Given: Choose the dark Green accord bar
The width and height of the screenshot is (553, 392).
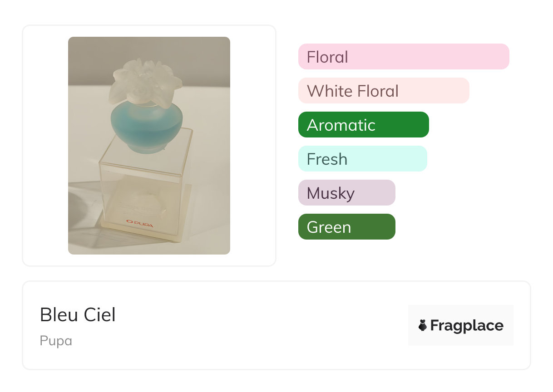Looking at the screenshot, I should pos(346,227).
